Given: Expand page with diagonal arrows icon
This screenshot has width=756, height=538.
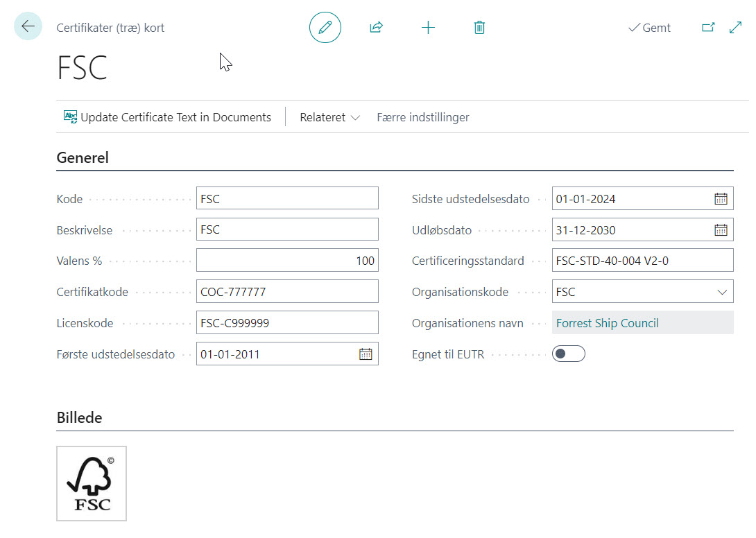Looking at the screenshot, I should (x=736, y=28).
